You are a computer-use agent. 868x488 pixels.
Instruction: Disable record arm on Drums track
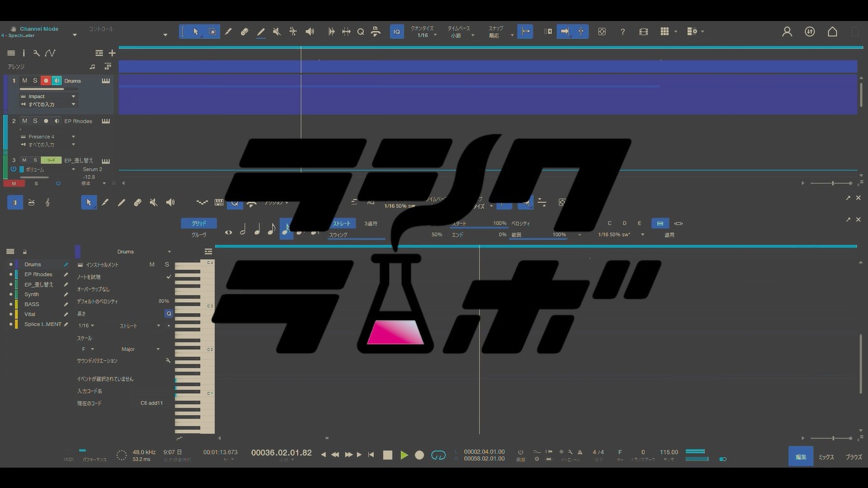tap(46, 81)
